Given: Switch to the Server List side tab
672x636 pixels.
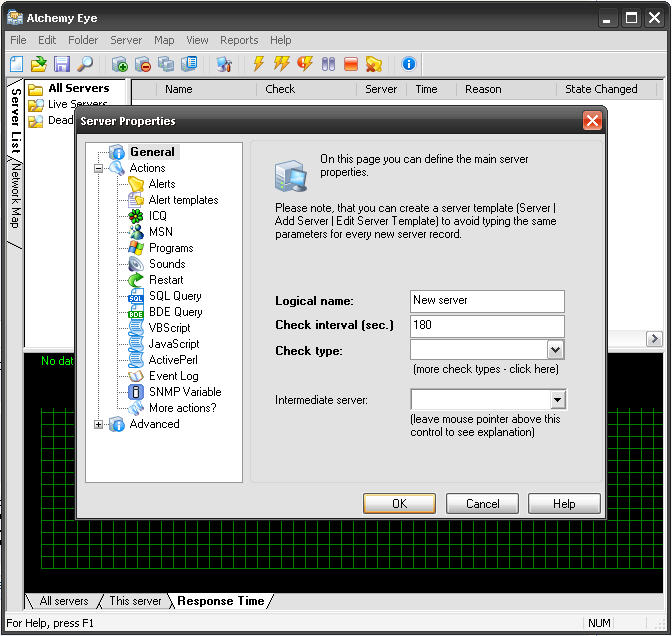Looking at the screenshot, I should coord(15,120).
